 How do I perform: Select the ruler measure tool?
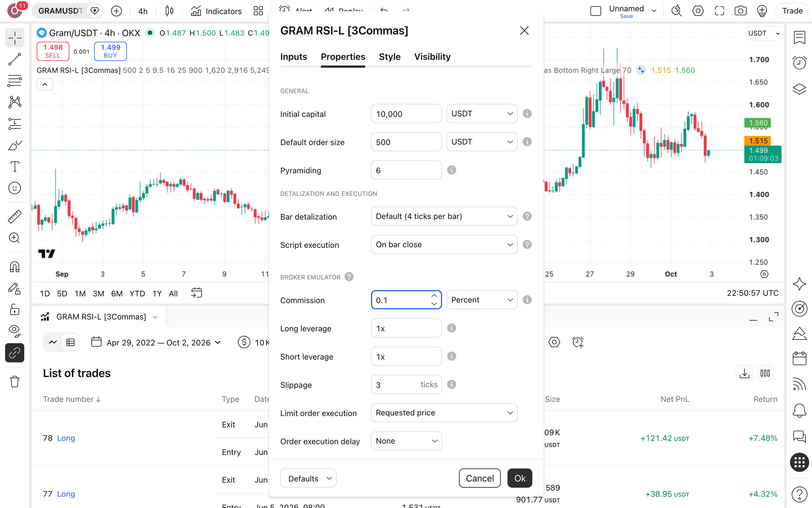pos(14,217)
